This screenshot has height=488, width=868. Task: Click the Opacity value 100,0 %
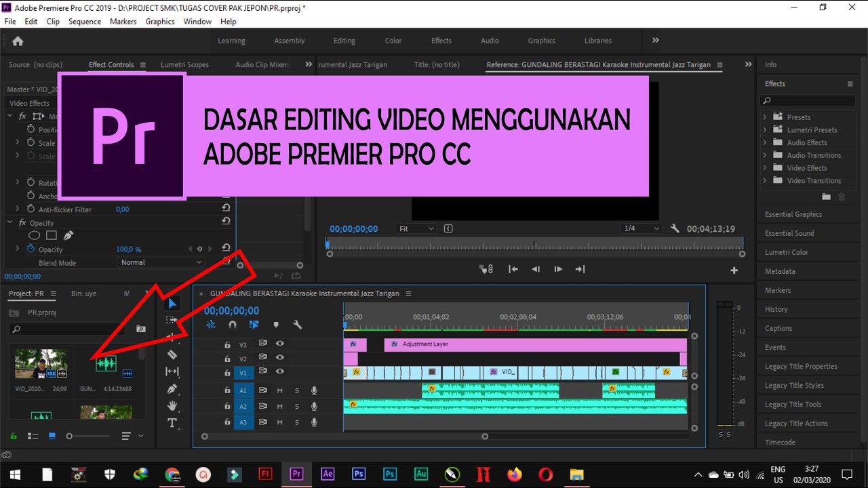[129, 249]
